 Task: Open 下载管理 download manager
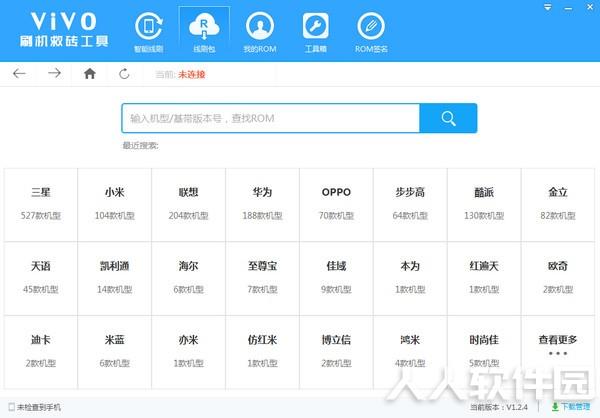pos(571,407)
